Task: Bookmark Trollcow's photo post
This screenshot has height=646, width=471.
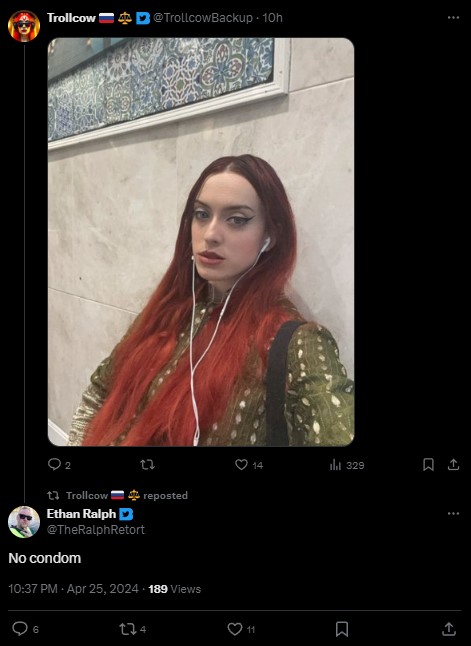Action: pos(428,465)
